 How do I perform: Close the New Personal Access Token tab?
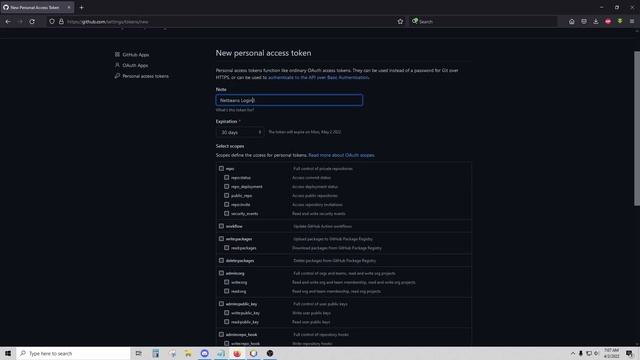[69, 7]
